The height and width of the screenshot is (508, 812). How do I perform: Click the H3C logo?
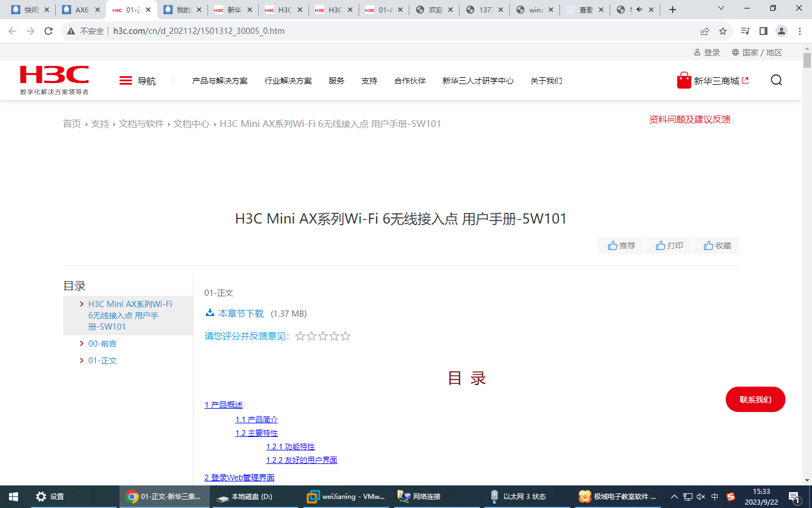click(54, 80)
